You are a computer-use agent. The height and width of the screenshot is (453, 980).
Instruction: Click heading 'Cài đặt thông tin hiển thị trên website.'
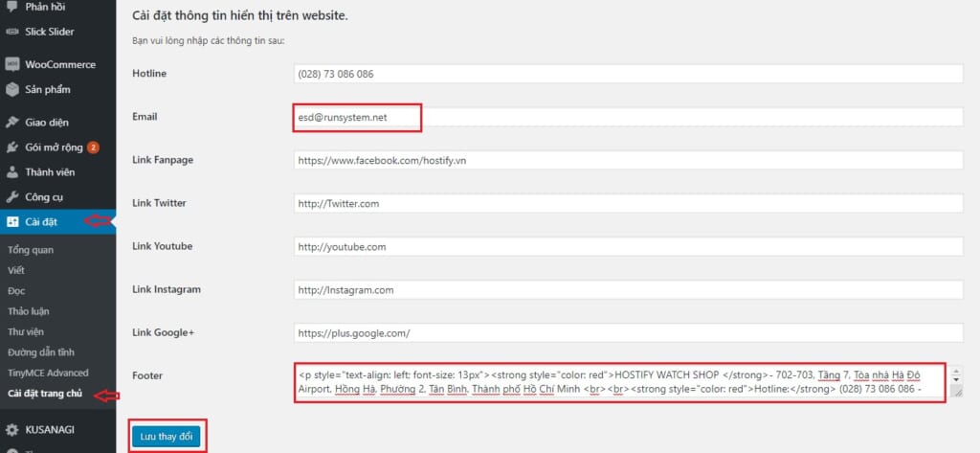click(240, 15)
